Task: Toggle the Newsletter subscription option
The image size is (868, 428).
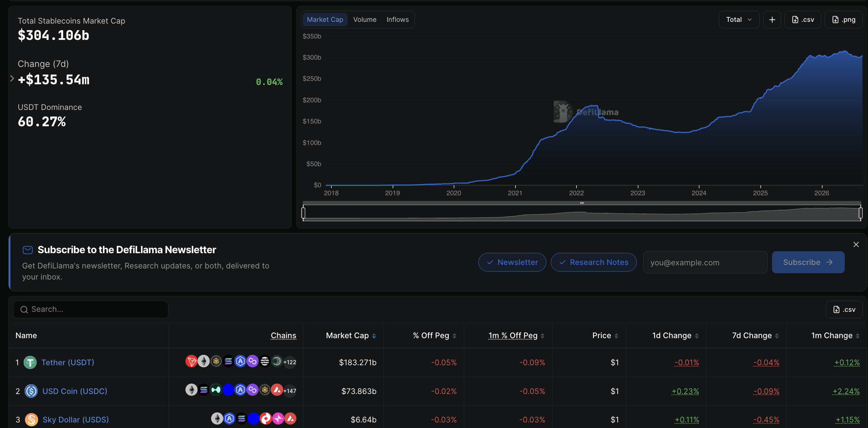Action: (x=512, y=262)
